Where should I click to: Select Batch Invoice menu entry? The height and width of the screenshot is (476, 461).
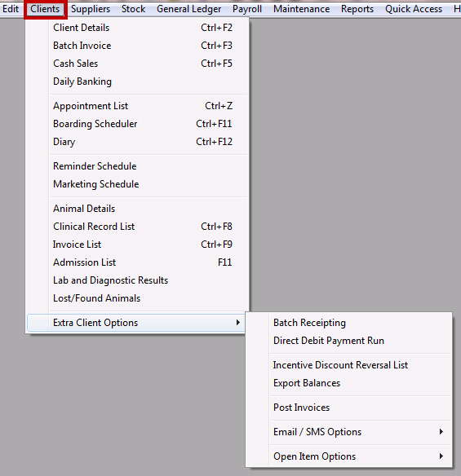(137, 46)
